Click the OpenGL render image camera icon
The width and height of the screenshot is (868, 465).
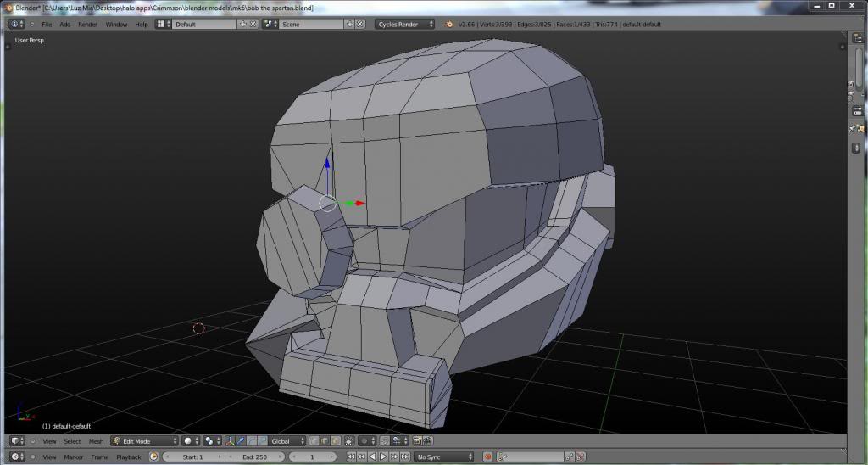[x=417, y=441]
